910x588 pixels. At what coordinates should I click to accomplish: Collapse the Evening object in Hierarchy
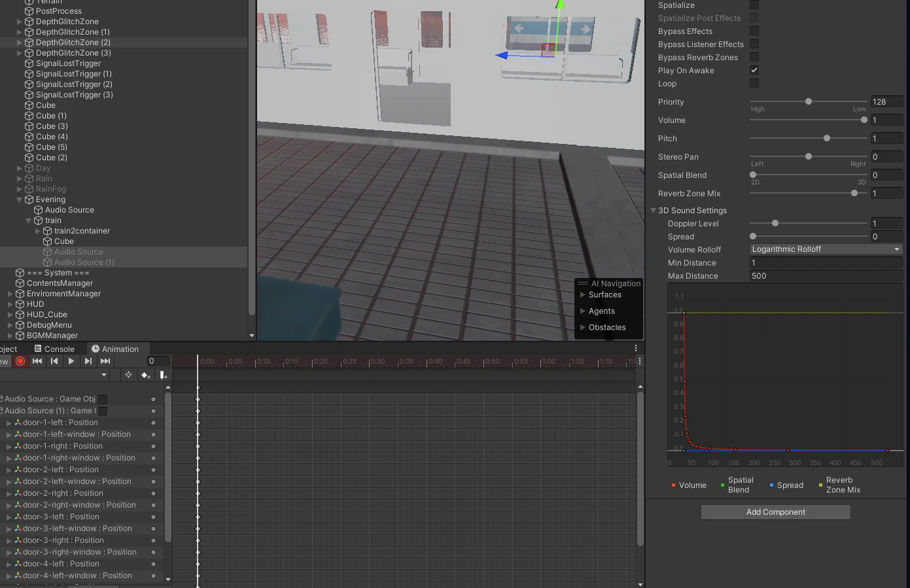coord(20,199)
